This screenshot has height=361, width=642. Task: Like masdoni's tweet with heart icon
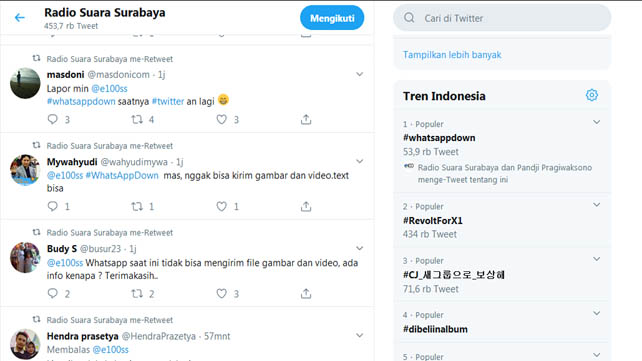point(222,120)
